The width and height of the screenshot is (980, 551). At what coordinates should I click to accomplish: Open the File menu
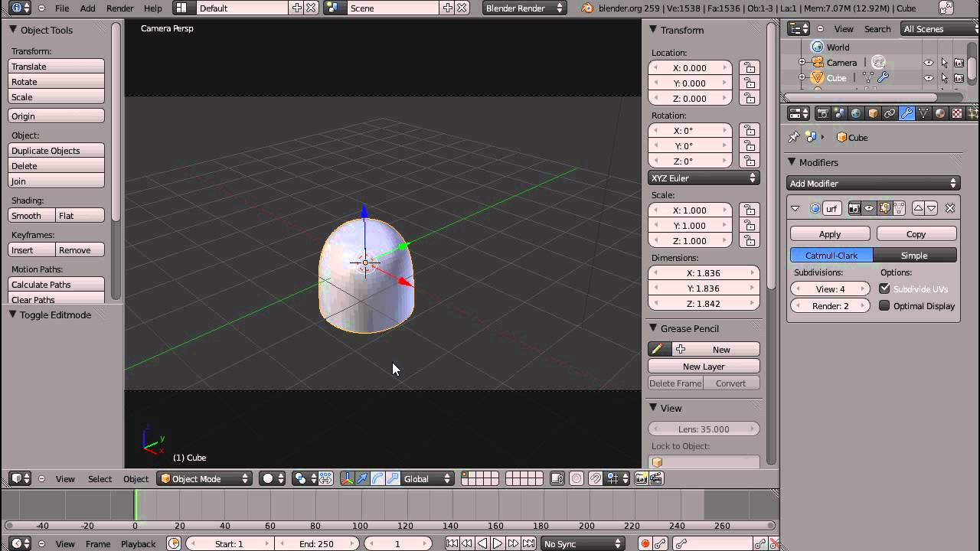(62, 8)
